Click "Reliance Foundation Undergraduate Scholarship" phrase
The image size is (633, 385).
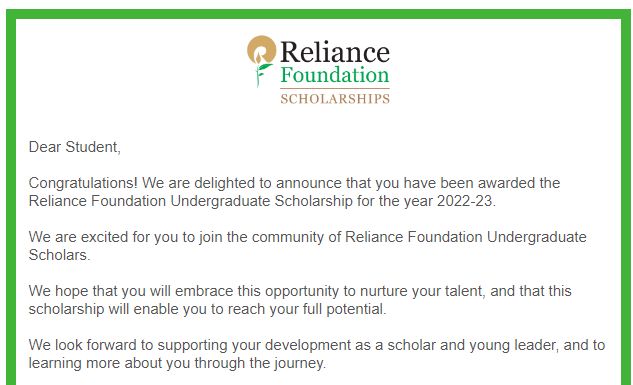click(x=191, y=201)
